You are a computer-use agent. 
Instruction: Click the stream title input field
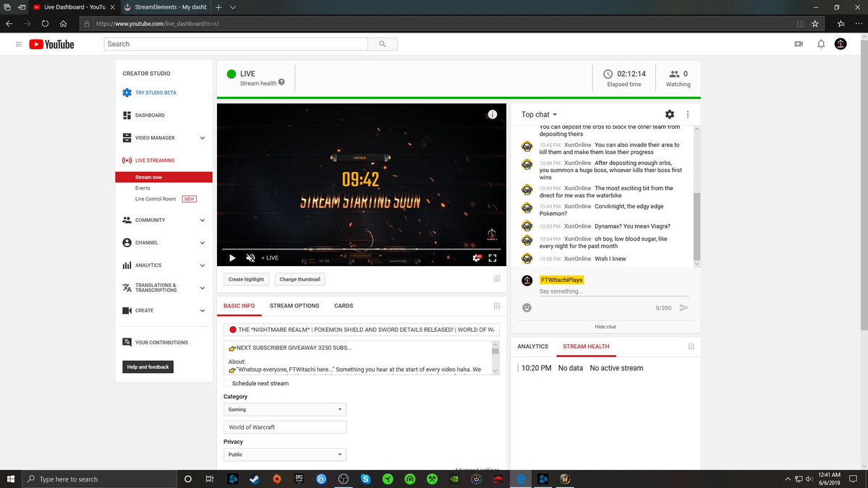362,330
